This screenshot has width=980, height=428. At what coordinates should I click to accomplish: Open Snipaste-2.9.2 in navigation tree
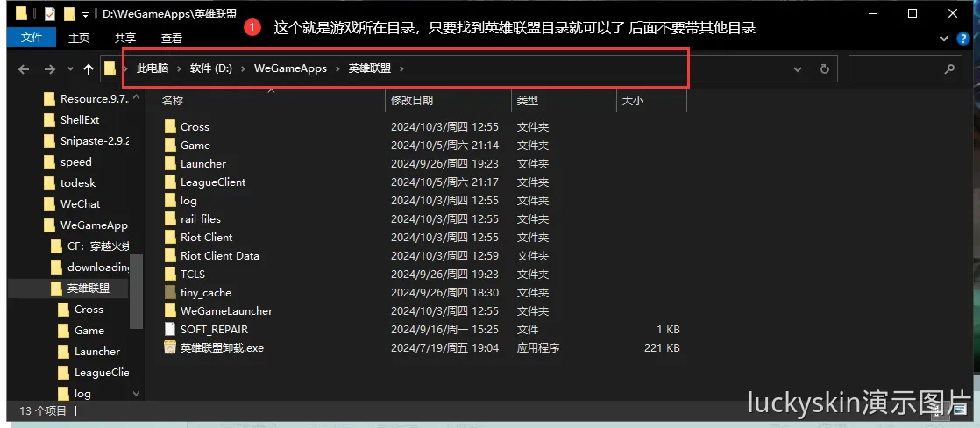(x=95, y=141)
